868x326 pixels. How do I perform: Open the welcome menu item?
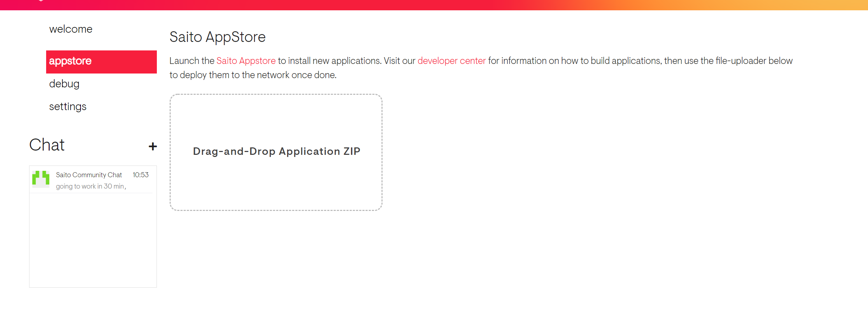(x=71, y=29)
